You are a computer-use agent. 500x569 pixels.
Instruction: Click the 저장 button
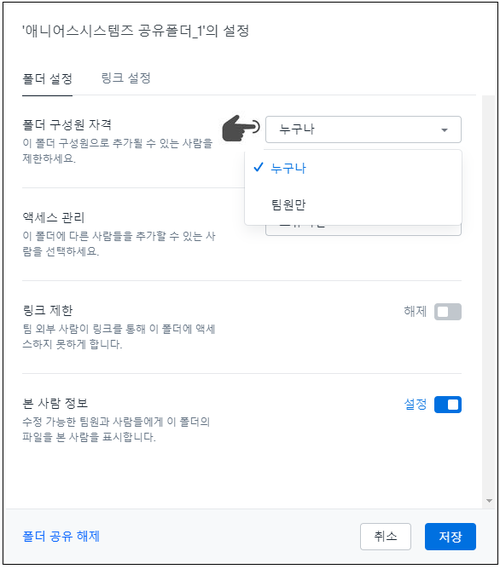[450, 536]
